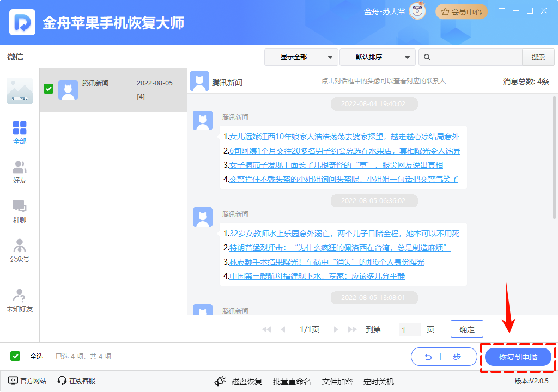The width and height of the screenshot is (558, 392).
Task: Open the user avatar profile picture
Action: [417, 11]
